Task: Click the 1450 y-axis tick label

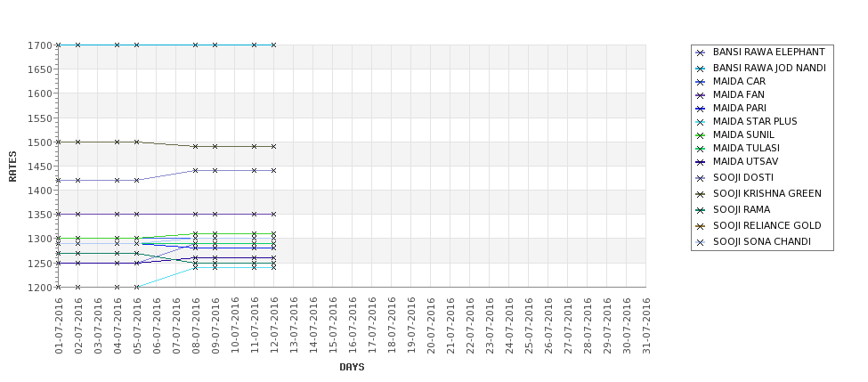Action: coord(40,167)
